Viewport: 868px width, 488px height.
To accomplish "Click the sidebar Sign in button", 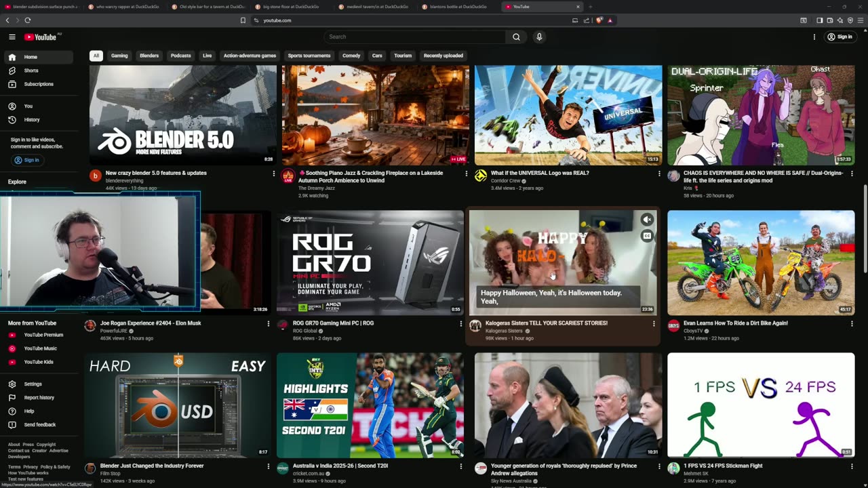I will [27, 160].
